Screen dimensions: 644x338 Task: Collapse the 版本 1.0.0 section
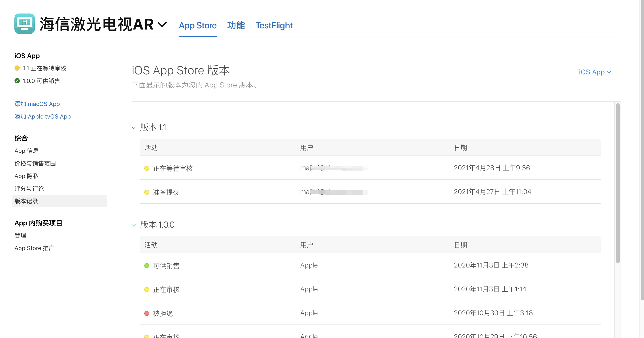134,225
